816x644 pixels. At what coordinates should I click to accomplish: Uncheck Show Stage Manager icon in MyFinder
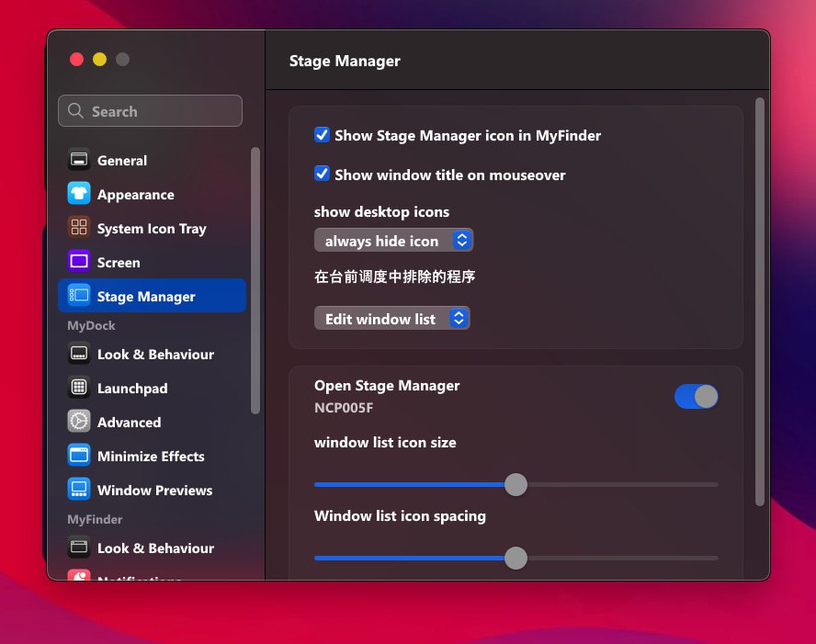tap(323, 135)
